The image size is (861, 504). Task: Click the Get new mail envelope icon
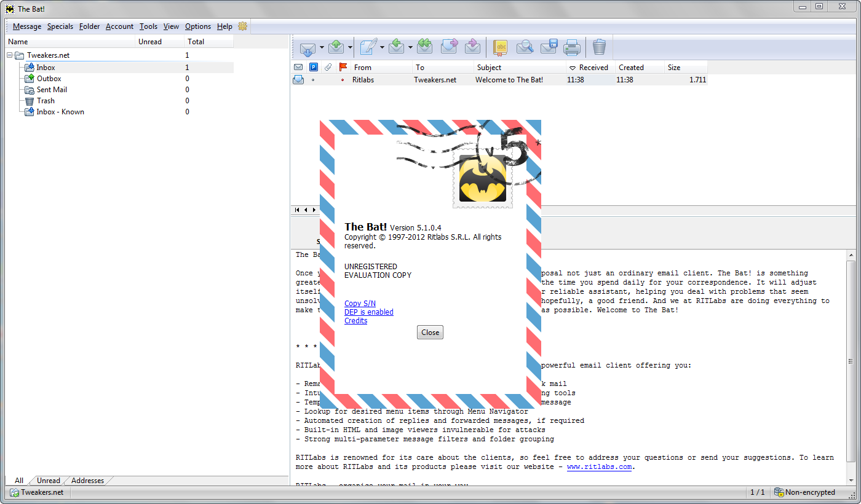[x=307, y=47]
